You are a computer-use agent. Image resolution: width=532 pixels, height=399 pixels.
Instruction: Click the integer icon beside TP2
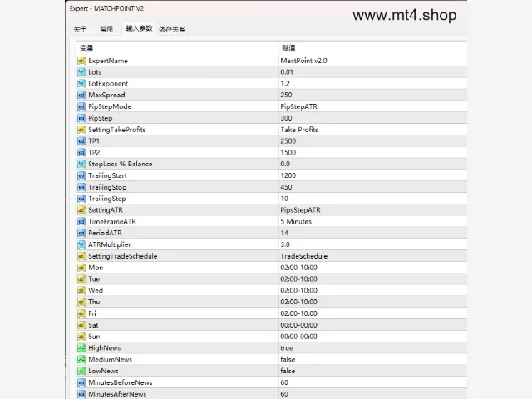click(81, 152)
